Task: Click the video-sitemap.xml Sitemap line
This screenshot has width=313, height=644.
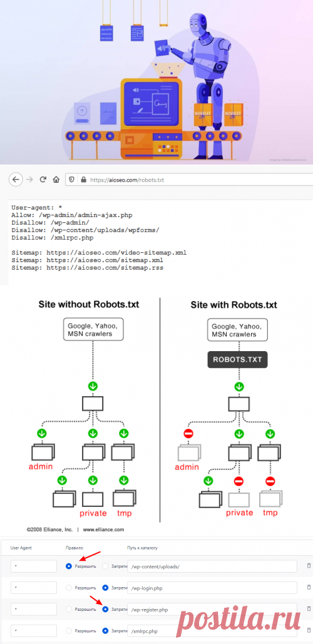Action: point(99,253)
